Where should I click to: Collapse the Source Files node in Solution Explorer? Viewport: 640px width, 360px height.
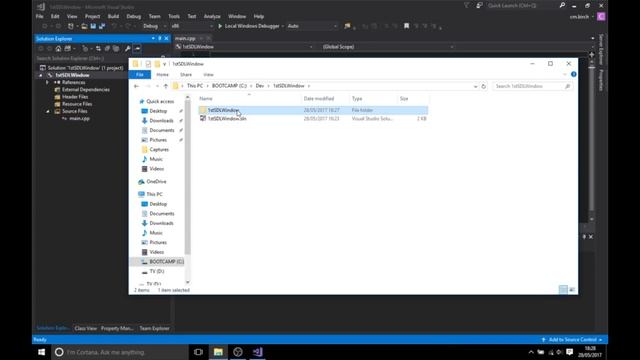(48, 111)
